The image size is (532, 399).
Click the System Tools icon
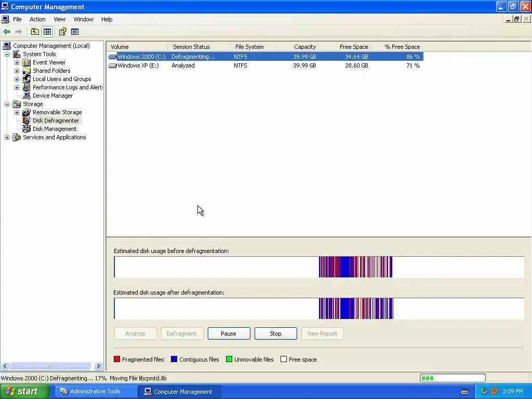pyautogui.click(x=17, y=54)
